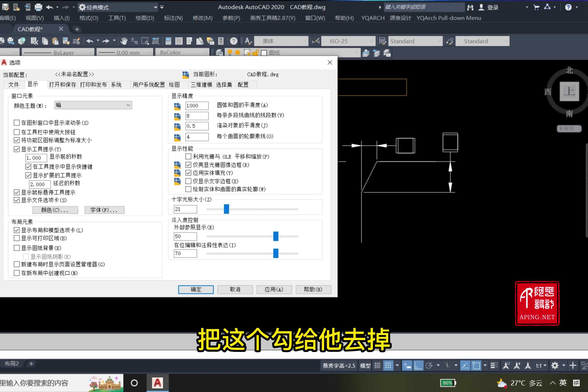The width and height of the screenshot is (588, 392).
Task: Check 在图形窗口中显示滚动条(S)
Action: [17, 123]
